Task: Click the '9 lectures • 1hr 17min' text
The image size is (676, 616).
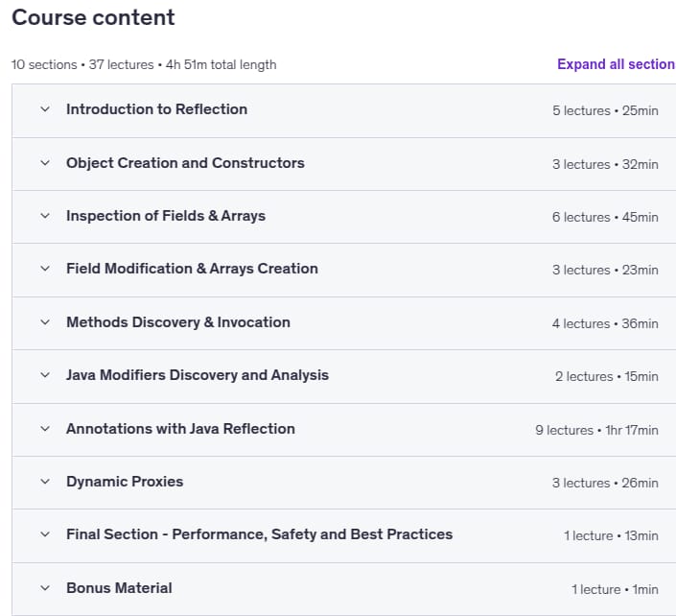Action: [597, 430]
